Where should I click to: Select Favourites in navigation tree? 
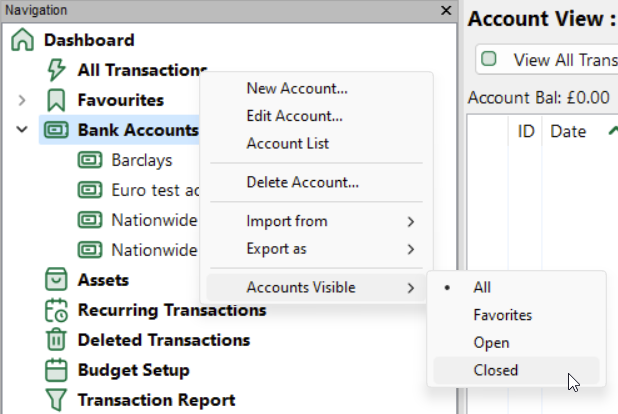tap(121, 100)
